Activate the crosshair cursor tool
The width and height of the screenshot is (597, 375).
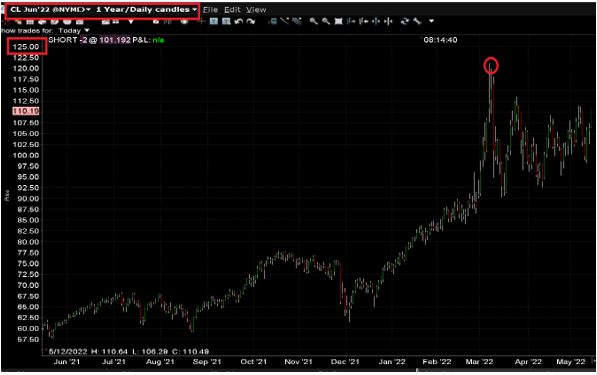(x=201, y=21)
